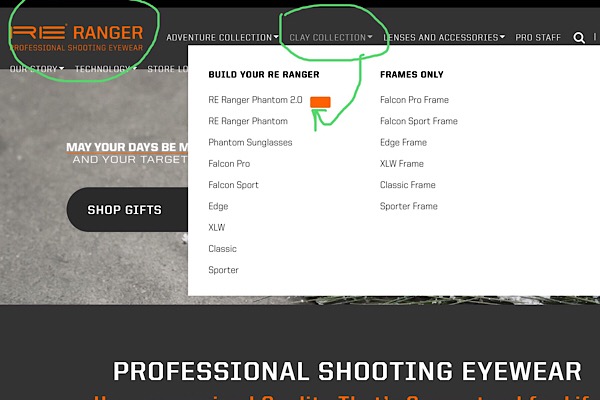Select Falcon Pro in build list

click(229, 163)
